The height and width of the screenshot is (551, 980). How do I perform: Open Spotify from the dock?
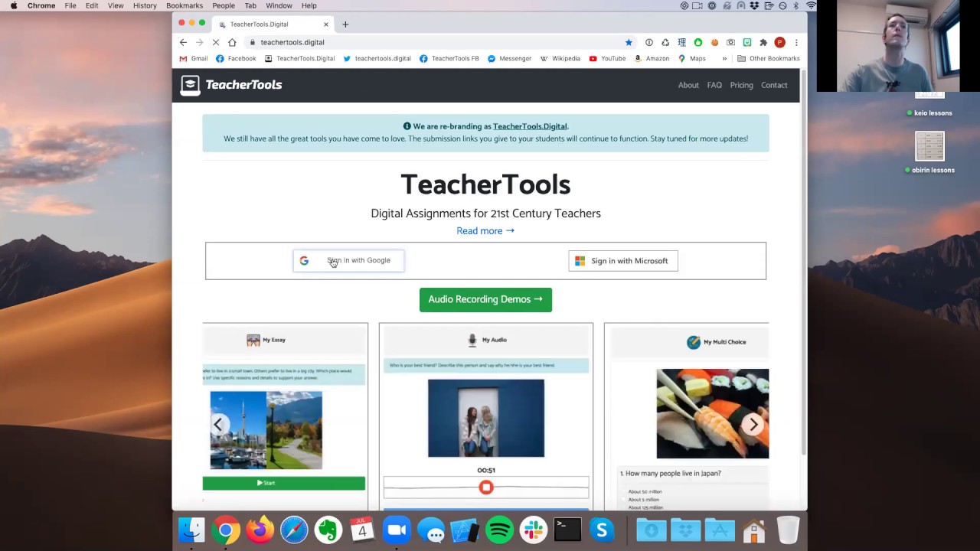point(499,530)
